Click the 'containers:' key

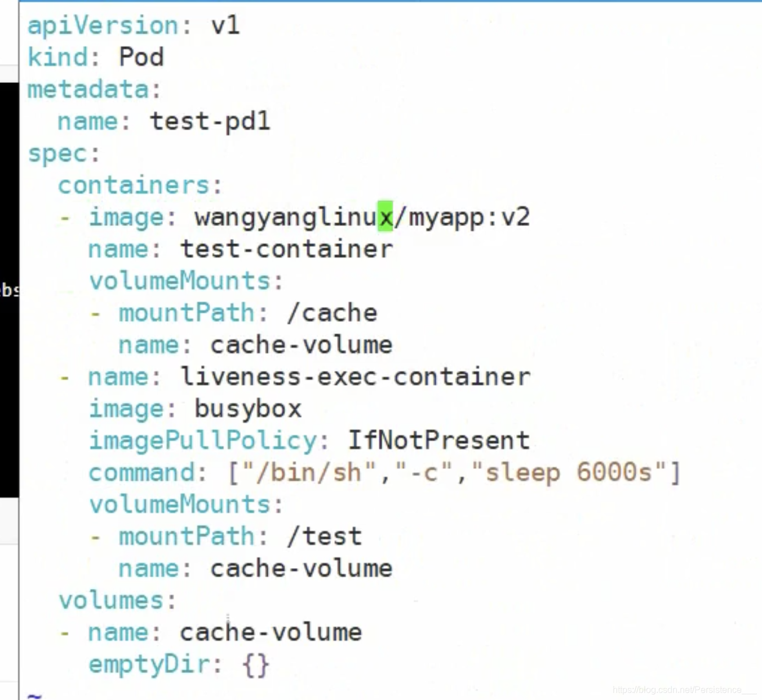140,185
